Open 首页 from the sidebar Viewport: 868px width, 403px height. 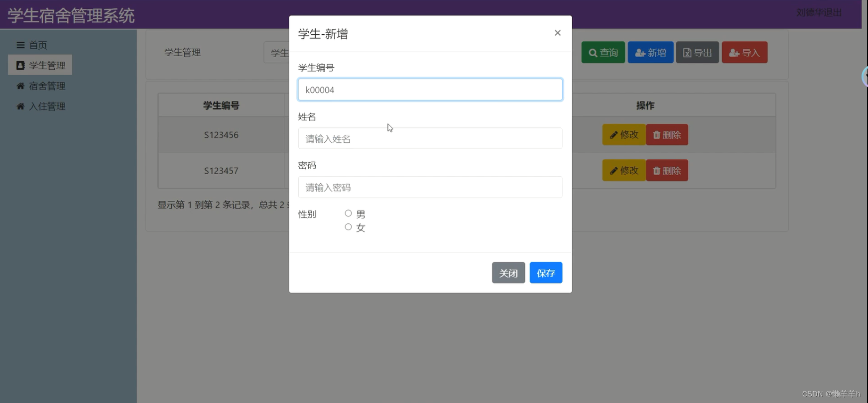point(38,45)
